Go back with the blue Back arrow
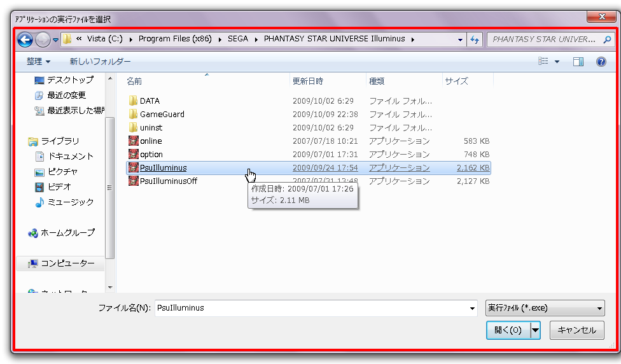The height and width of the screenshot is (364, 621). click(25, 39)
